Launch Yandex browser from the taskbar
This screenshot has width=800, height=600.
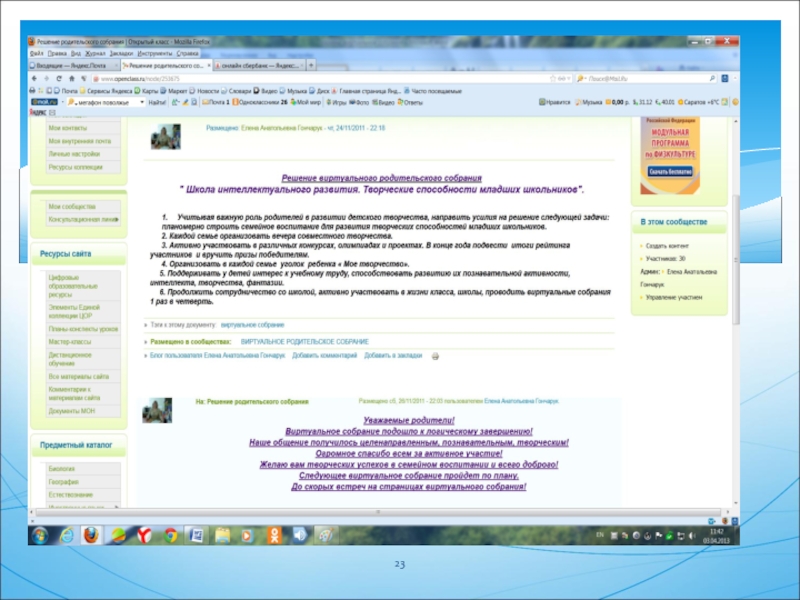pyautogui.click(x=144, y=535)
